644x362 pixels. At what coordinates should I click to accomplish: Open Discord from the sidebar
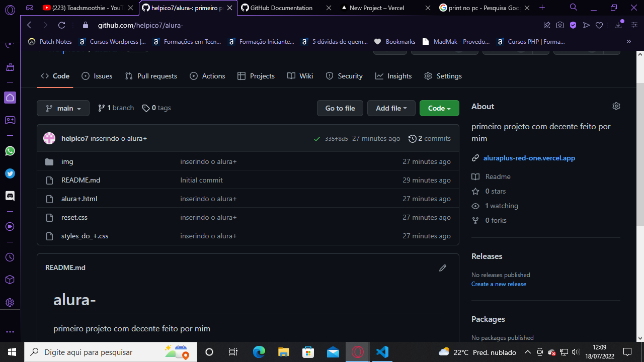[10, 196]
